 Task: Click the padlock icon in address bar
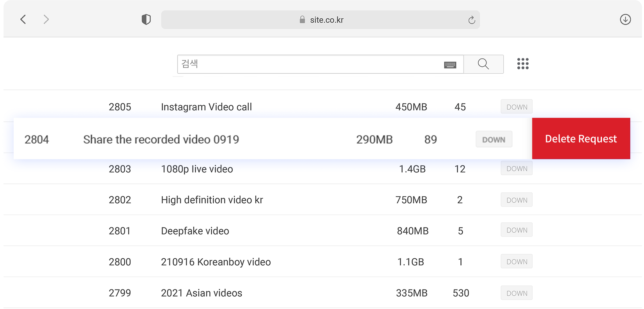302,20
